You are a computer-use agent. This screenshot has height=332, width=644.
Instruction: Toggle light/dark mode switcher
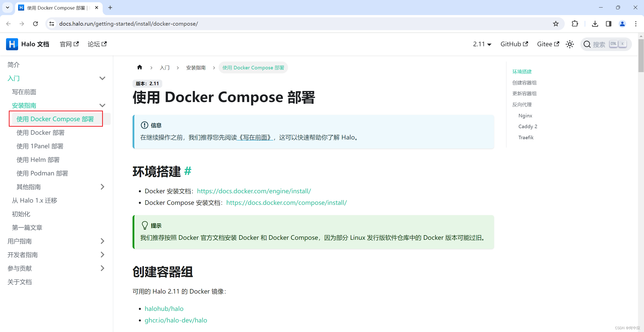pos(571,44)
